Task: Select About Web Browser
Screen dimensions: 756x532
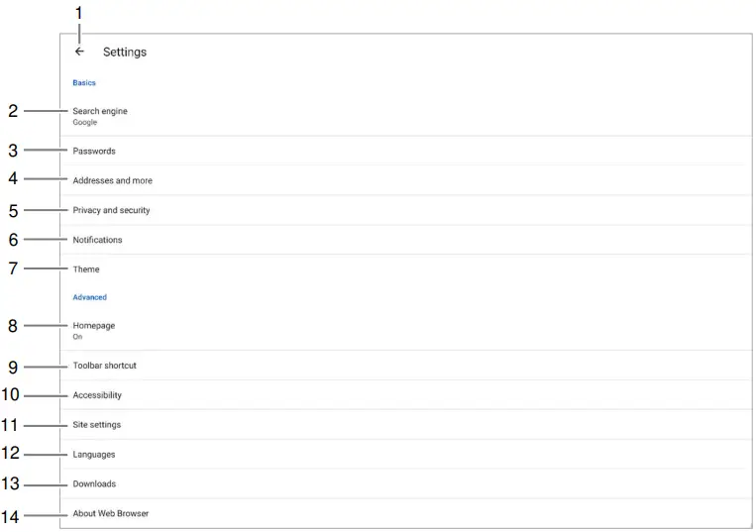Action: point(110,514)
